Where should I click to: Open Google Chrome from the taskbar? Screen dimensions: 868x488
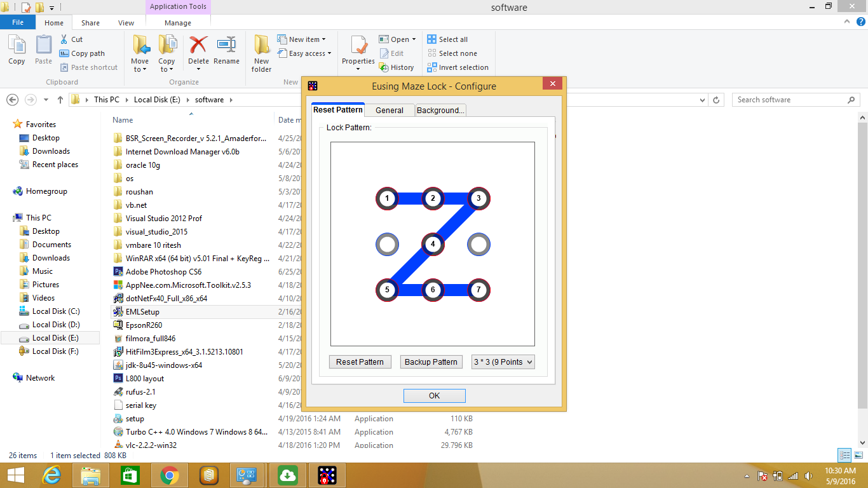point(170,475)
